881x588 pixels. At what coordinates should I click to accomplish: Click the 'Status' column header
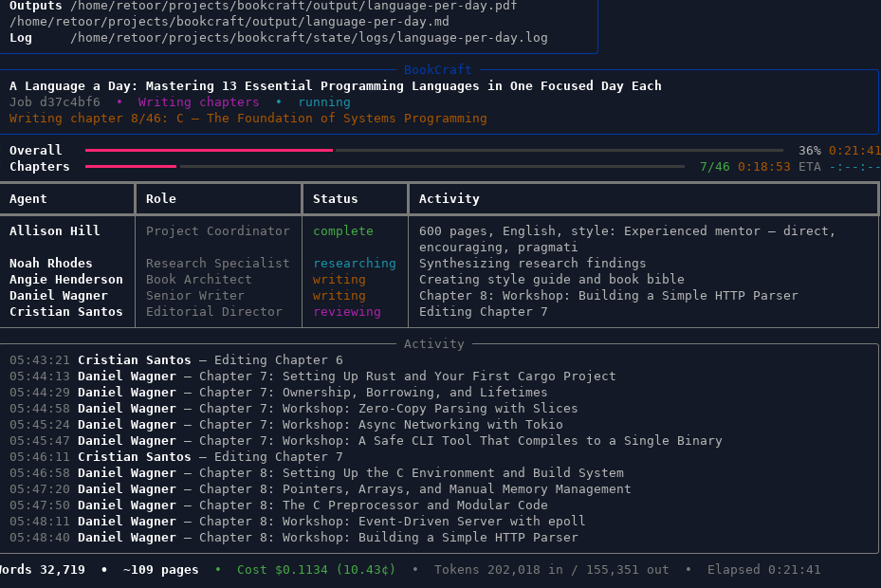coord(335,199)
